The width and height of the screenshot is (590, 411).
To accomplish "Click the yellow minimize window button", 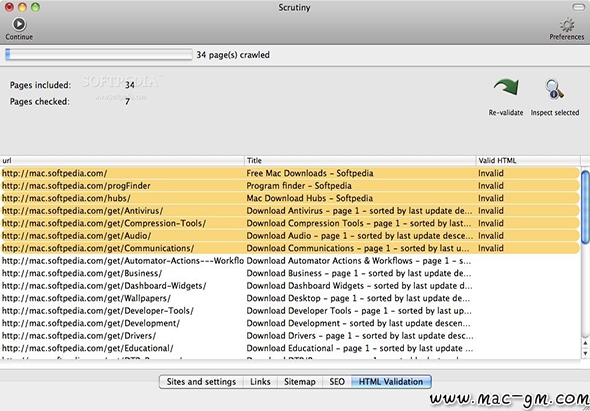I will (x=22, y=7).
